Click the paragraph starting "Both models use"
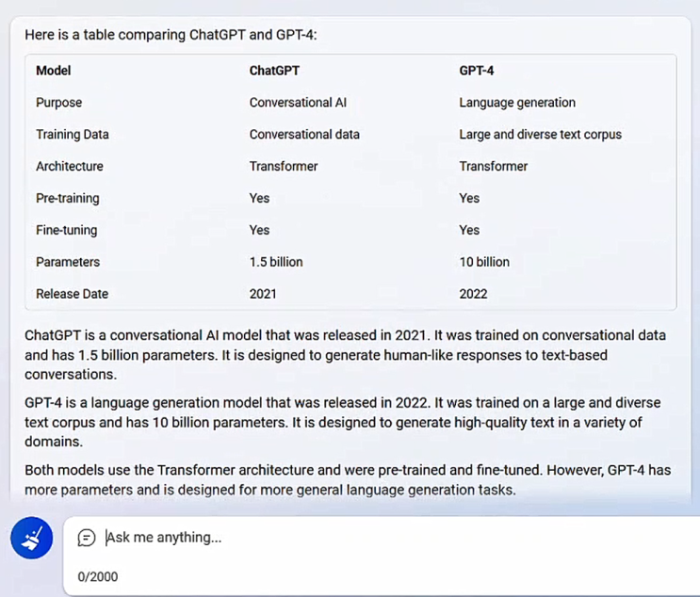The image size is (700, 597). pyautogui.click(x=348, y=479)
